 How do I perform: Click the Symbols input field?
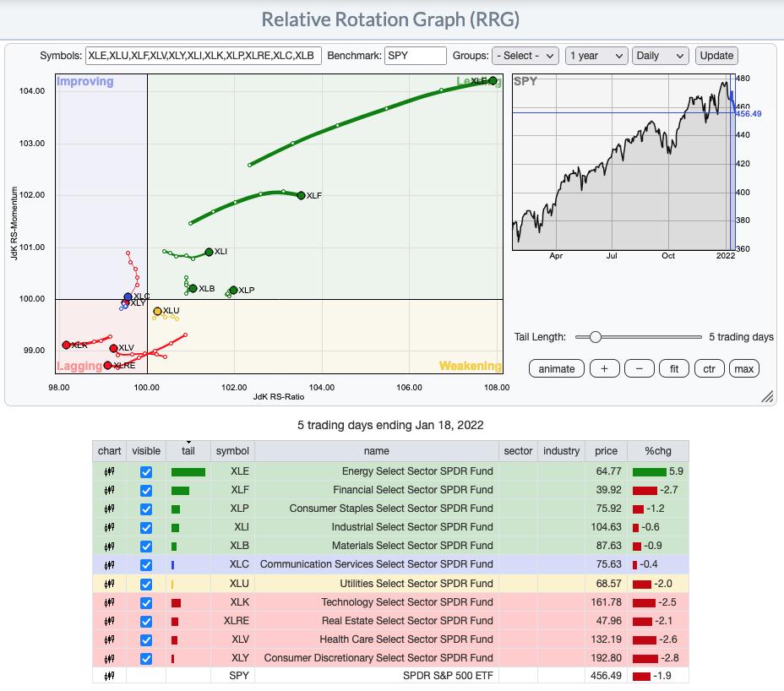[203, 56]
